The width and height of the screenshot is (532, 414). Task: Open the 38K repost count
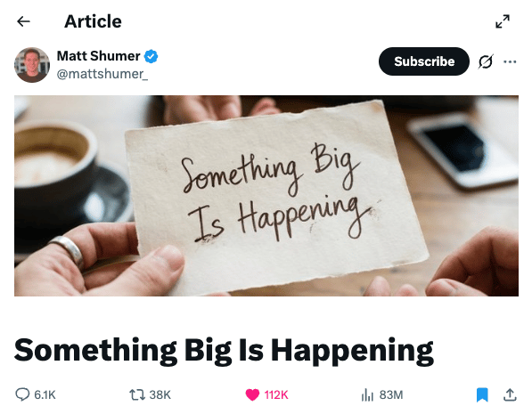[x=160, y=395]
